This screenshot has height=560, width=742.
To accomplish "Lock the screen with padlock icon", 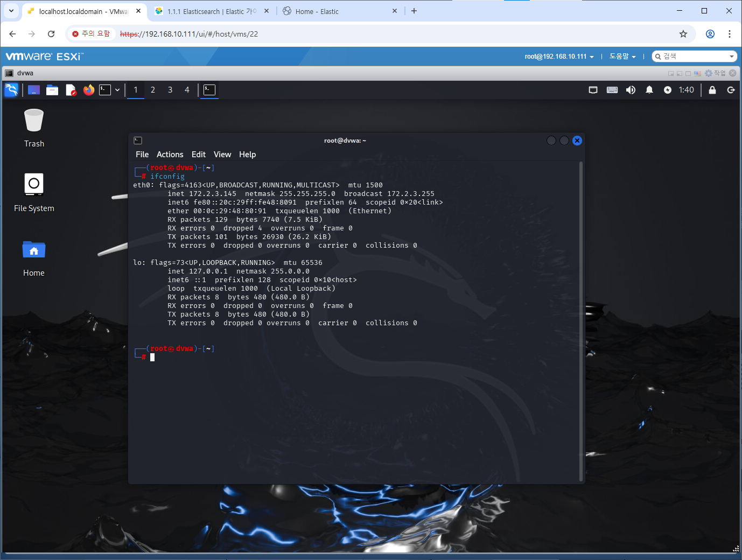I will (x=712, y=90).
